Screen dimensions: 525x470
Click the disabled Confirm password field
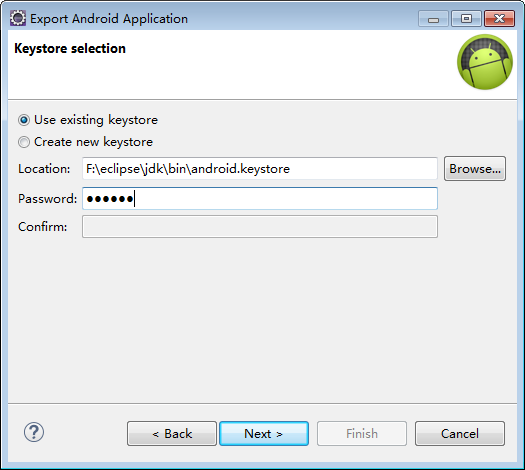tap(260, 227)
